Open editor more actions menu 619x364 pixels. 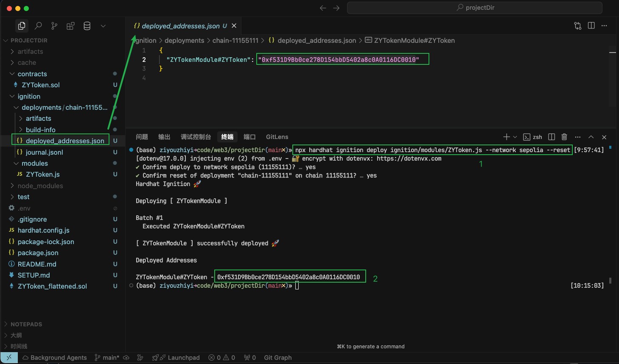604,26
